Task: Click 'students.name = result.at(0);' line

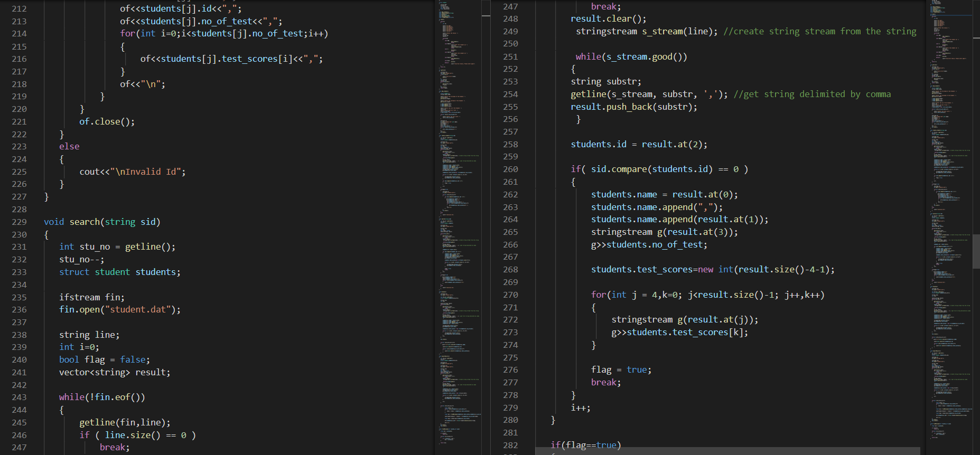Action: [665, 194]
